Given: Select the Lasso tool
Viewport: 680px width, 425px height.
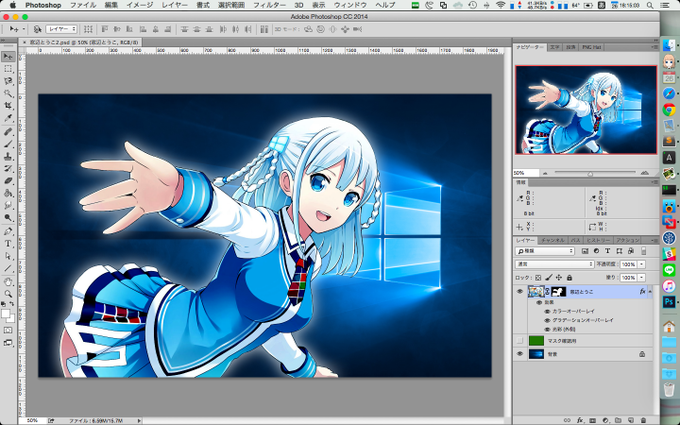Looking at the screenshot, I should (x=8, y=81).
